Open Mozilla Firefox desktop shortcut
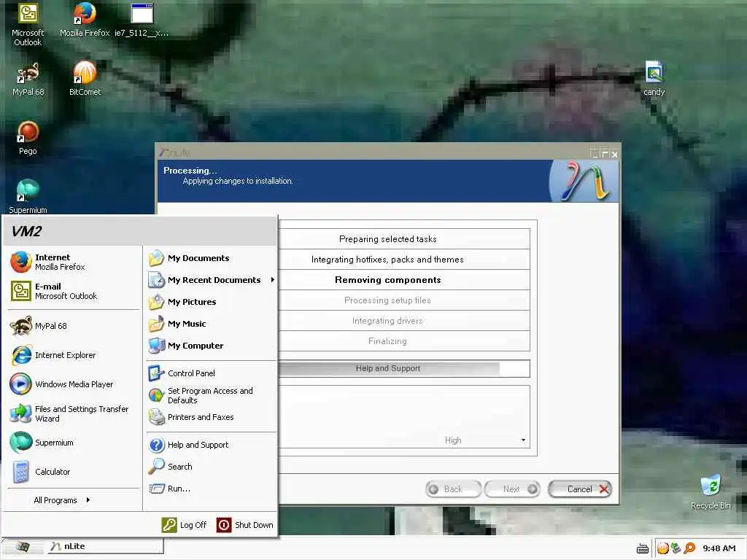 coord(85,20)
